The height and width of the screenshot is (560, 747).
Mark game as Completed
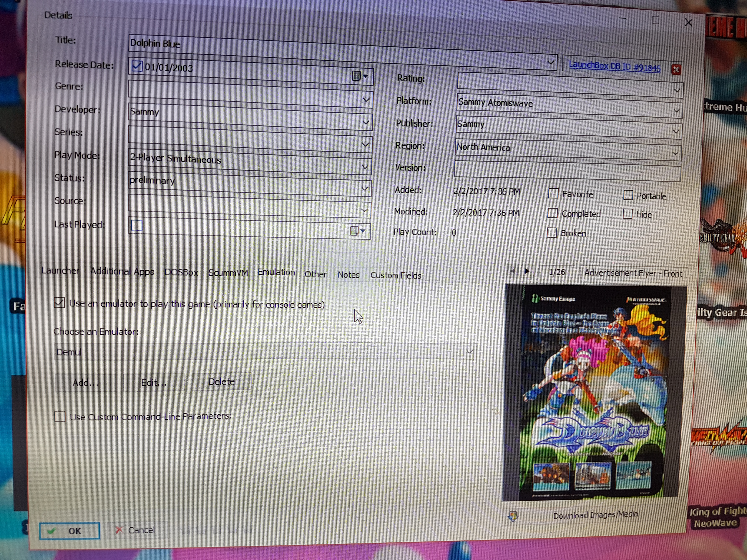552,213
